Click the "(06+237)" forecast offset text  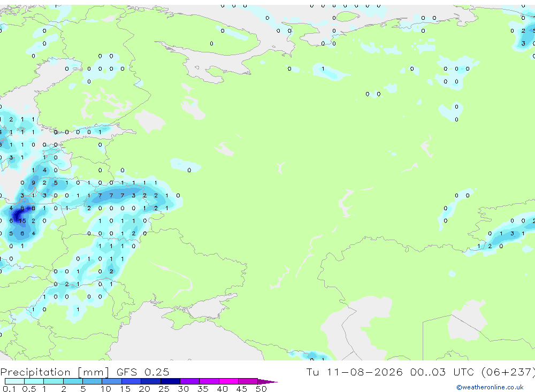(508, 372)
